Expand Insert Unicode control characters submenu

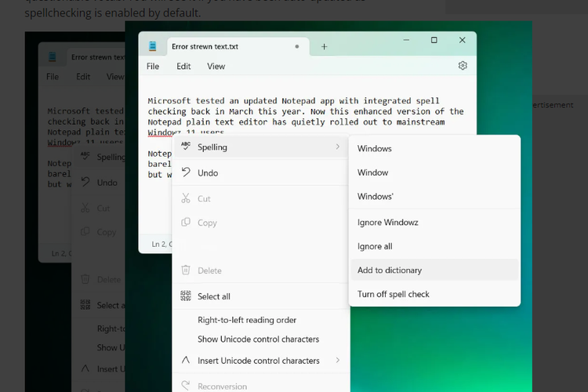(x=338, y=361)
